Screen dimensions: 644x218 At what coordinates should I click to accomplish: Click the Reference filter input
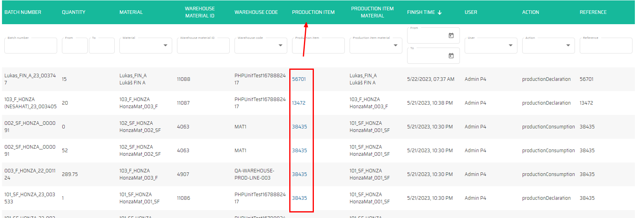click(606, 46)
